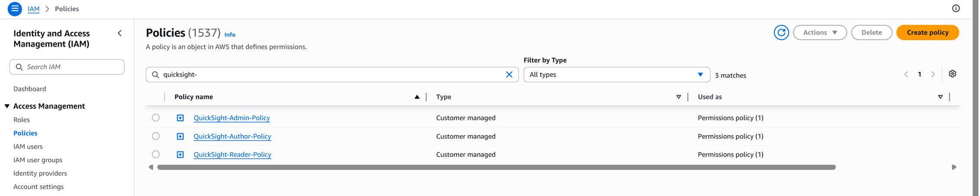Click the Type column header

tap(443, 97)
